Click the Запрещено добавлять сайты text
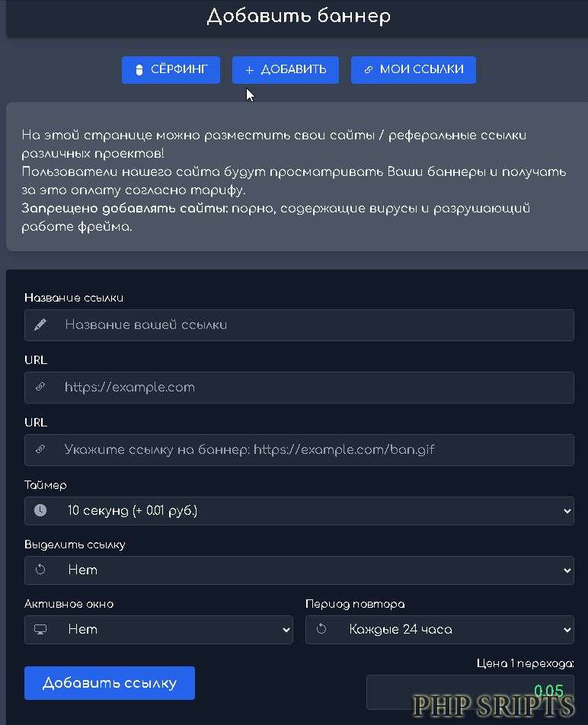 (x=125, y=209)
